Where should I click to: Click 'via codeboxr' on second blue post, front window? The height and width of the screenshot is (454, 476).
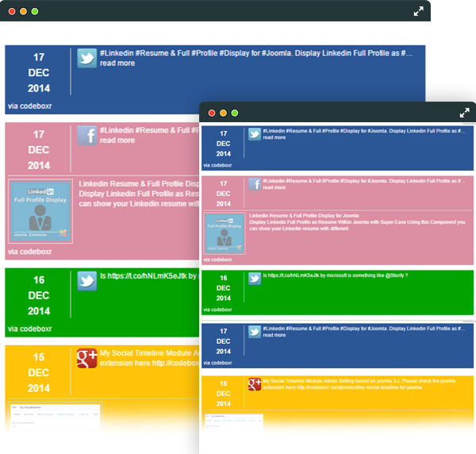(x=217, y=363)
